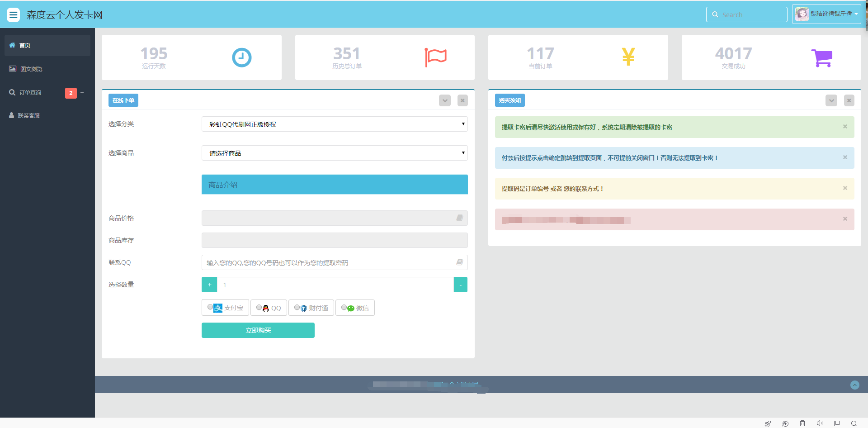The image size is (868, 428).
Task: Select 支付宝 payment radio button
Action: 210,307
